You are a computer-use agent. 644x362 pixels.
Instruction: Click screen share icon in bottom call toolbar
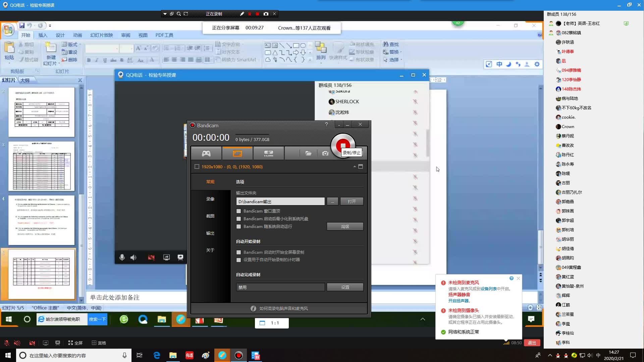click(x=46, y=343)
